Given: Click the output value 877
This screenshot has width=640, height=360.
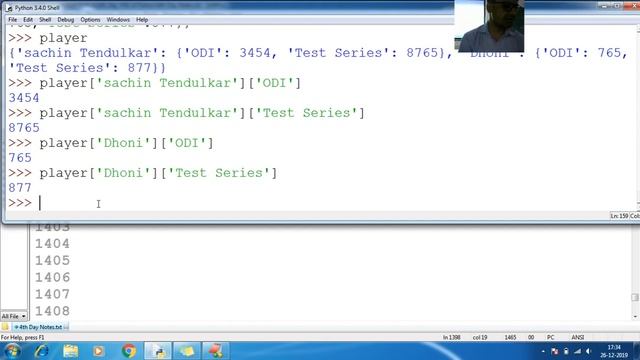Looking at the screenshot, I should click(20, 188).
